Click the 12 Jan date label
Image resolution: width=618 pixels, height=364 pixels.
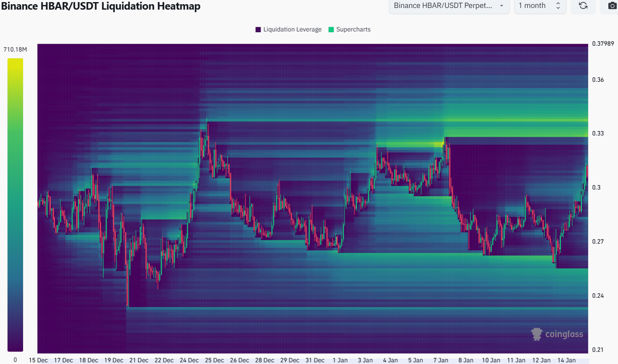(x=541, y=360)
